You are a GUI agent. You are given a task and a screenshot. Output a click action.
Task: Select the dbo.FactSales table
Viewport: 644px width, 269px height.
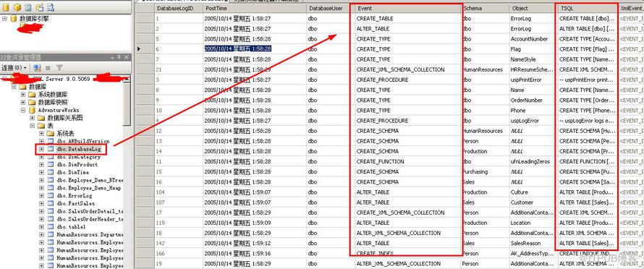[x=76, y=204]
